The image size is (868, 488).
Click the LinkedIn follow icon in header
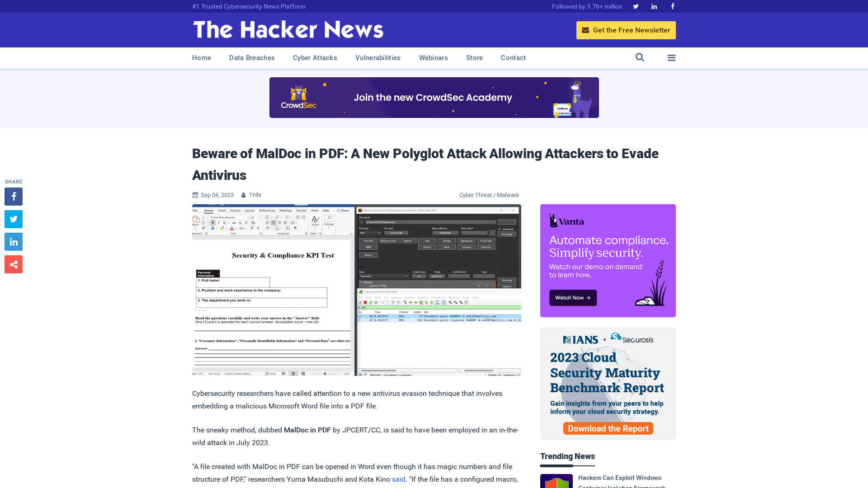[x=654, y=6]
